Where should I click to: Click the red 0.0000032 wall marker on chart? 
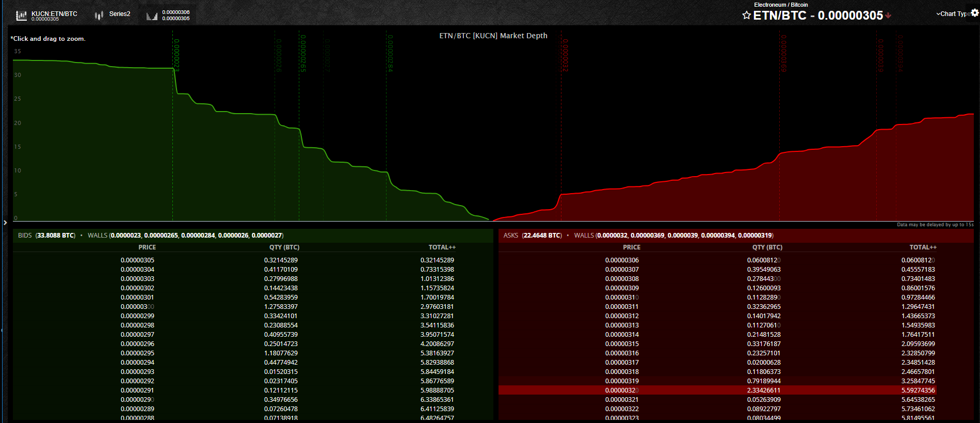[x=565, y=55]
